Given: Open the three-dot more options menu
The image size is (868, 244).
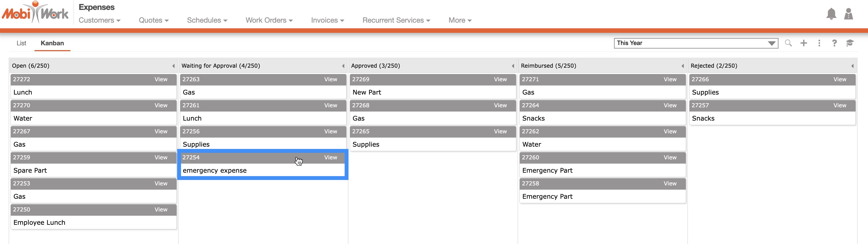Looking at the screenshot, I should pos(819,43).
